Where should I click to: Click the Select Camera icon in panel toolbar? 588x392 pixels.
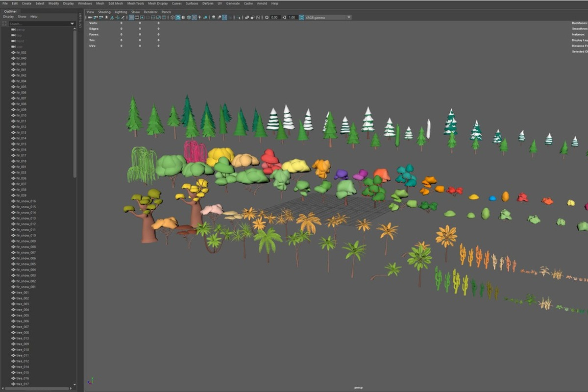(x=90, y=17)
